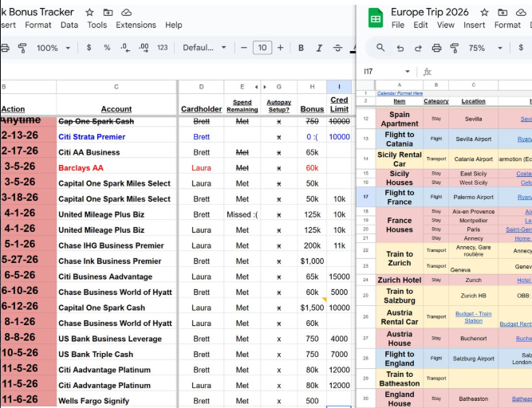Click the Zurich Hotel item cell
Viewport: 532px width, 408px height.
(400, 280)
